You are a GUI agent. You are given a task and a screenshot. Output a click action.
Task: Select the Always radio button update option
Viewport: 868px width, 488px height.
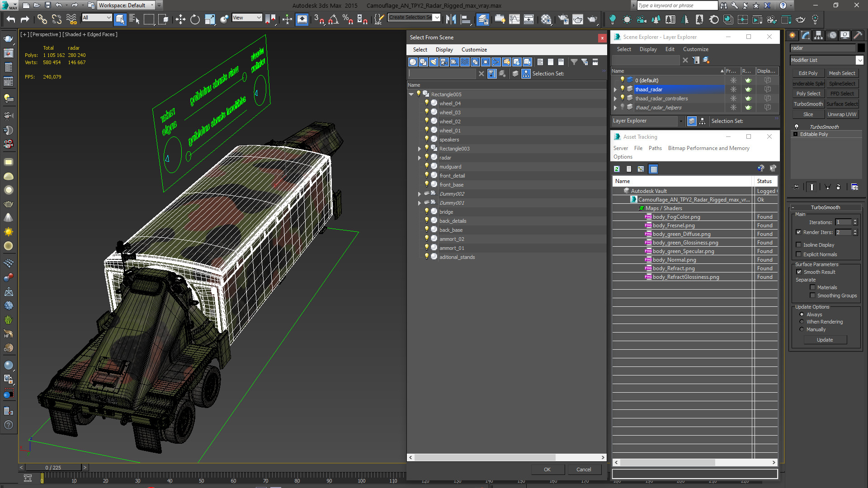(802, 314)
